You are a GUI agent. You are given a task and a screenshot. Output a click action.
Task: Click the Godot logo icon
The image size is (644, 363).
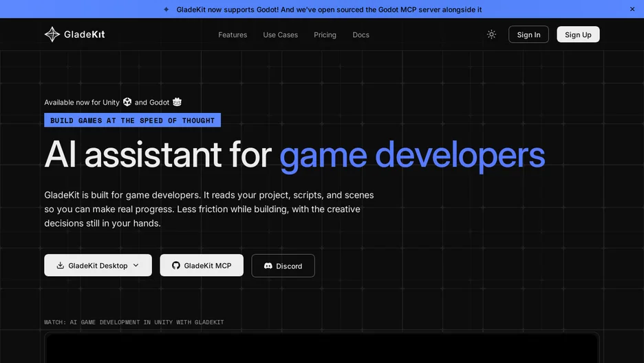[x=177, y=102]
